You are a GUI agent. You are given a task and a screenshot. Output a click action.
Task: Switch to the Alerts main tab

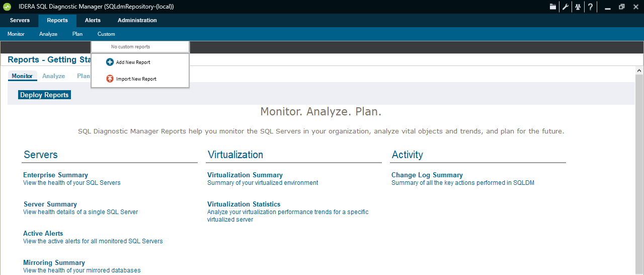pos(93,21)
